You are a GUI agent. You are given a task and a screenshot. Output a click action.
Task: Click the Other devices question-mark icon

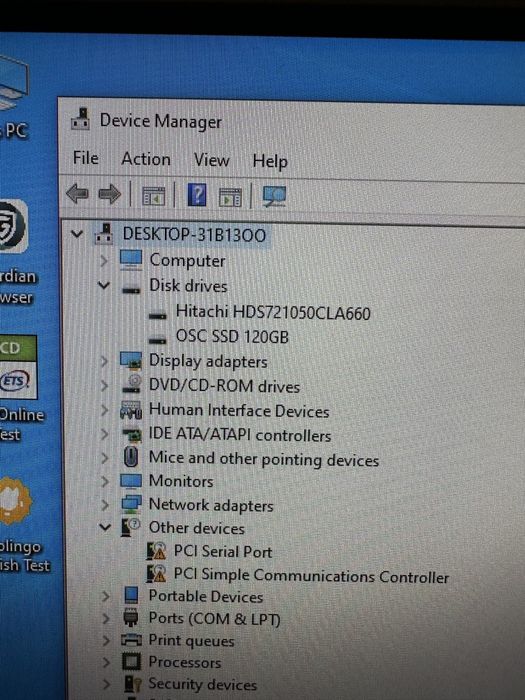[x=130, y=527]
